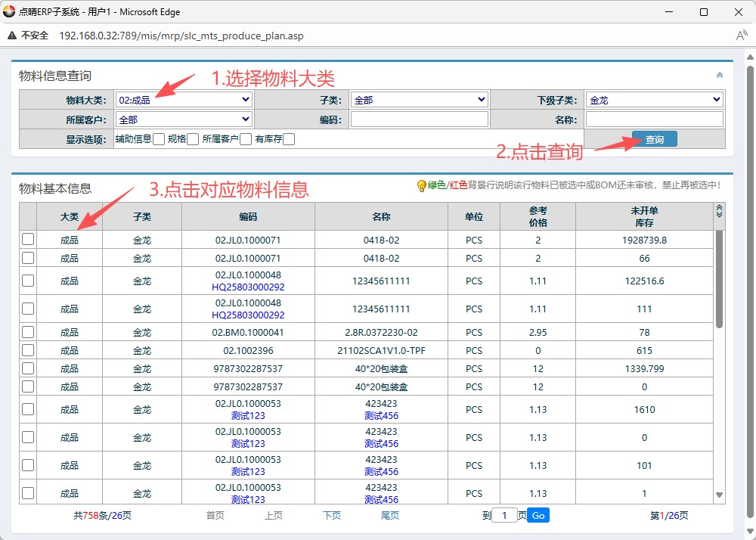Collapse the 物料信息查询 panel chevron
This screenshot has width=756, height=540.
[x=719, y=76]
